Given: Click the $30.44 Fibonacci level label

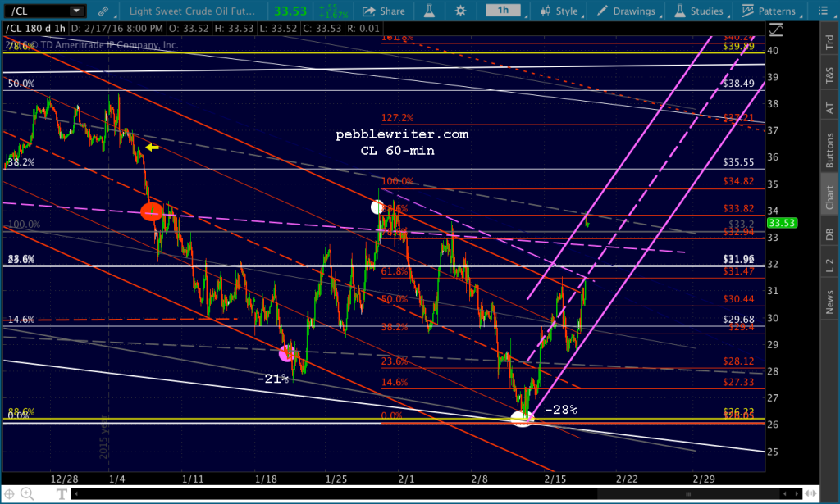Looking at the screenshot, I should [x=738, y=300].
